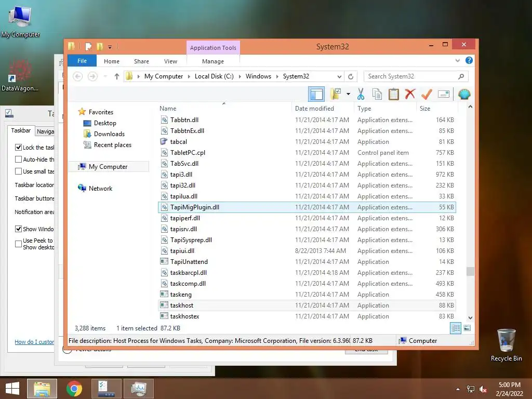Image resolution: width=532 pixels, height=399 pixels.
Task: Open Recycle Bin on the desktop
Action: [506, 345]
